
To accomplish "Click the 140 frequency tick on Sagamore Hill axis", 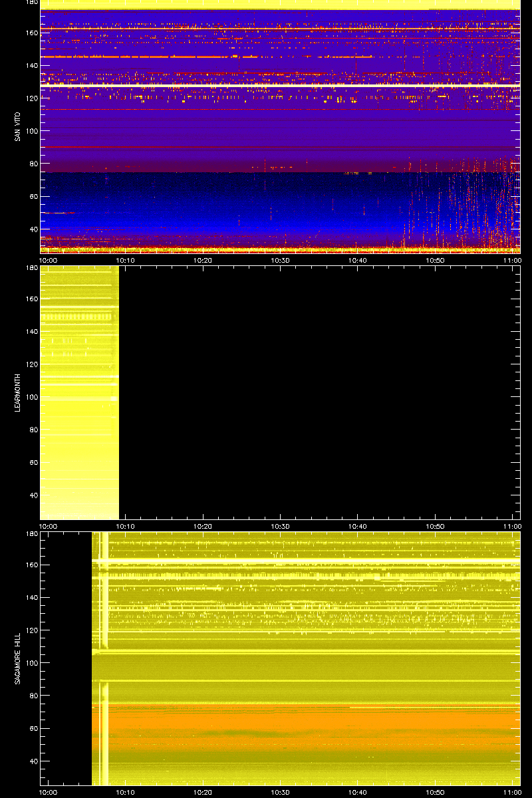I will pos(31,597).
